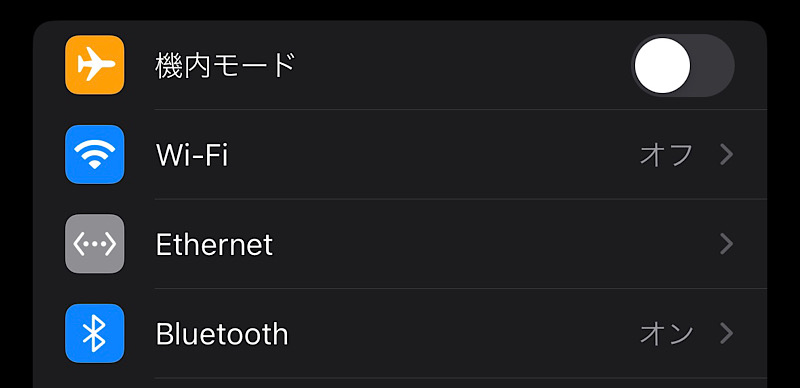Image resolution: width=800 pixels, height=388 pixels.
Task: Click the オフ status next to Wi-Fi
Action: click(x=666, y=155)
